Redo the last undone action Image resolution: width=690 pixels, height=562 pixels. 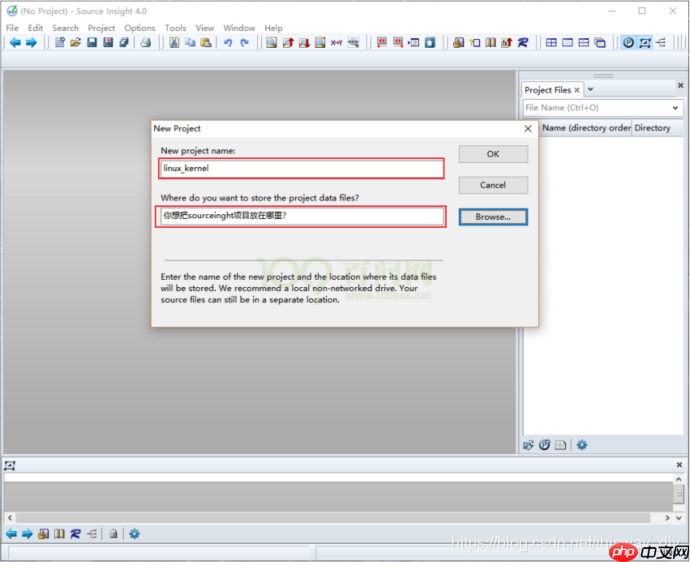point(245,43)
